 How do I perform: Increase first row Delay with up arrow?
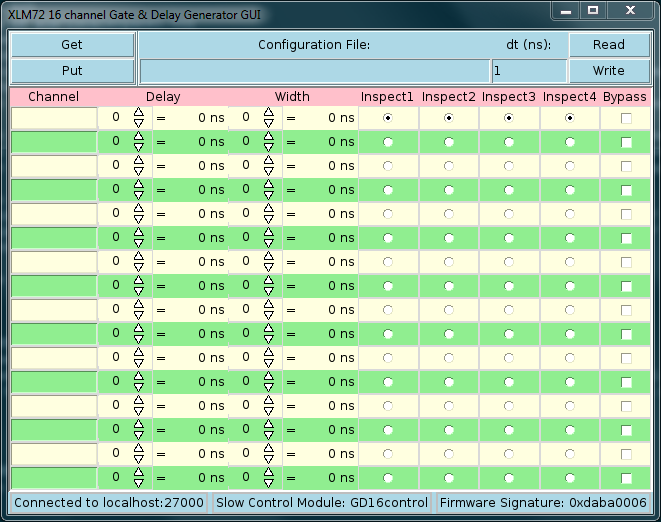[x=139, y=112]
